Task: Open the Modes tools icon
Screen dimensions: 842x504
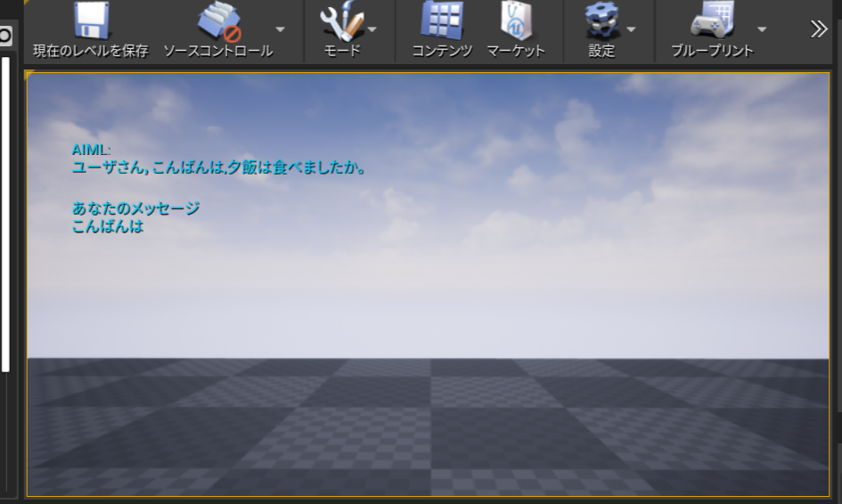Action: (341, 21)
